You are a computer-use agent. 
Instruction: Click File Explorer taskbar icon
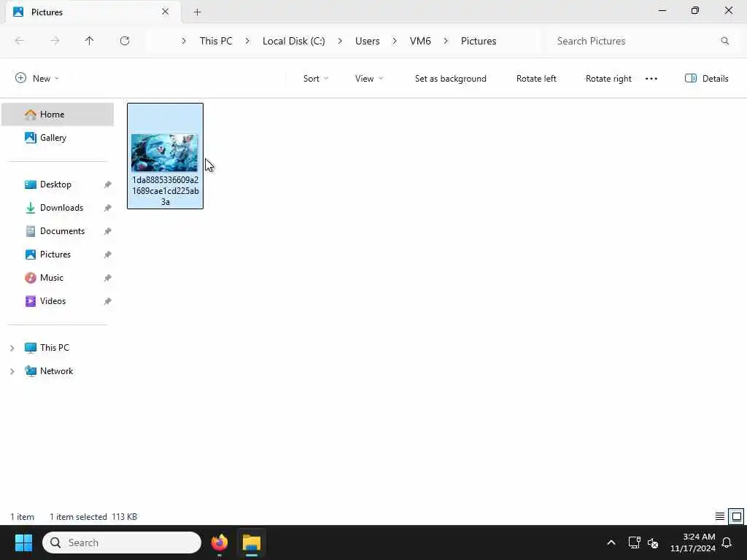[x=252, y=542]
